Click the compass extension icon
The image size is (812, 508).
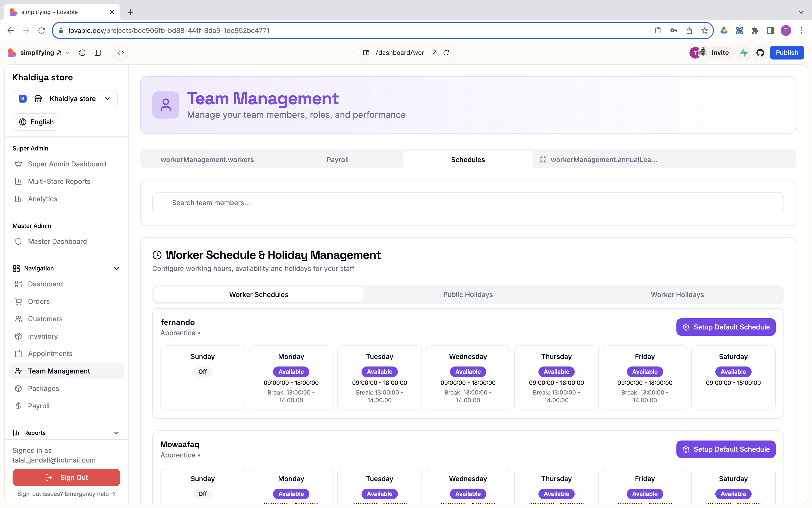click(x=739, y=30)
